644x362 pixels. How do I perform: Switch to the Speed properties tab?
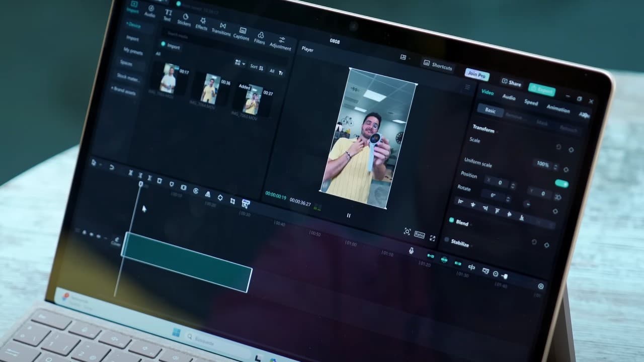point(531,103)
